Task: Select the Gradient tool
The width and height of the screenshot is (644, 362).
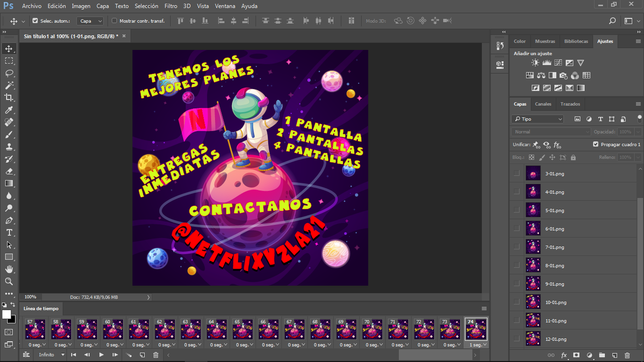Action: pos(9,183)
